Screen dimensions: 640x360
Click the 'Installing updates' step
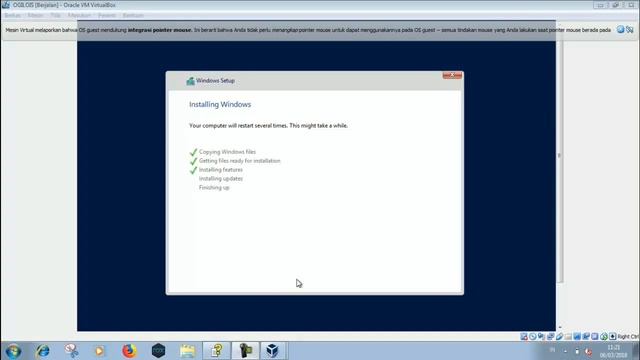point(221,179)
